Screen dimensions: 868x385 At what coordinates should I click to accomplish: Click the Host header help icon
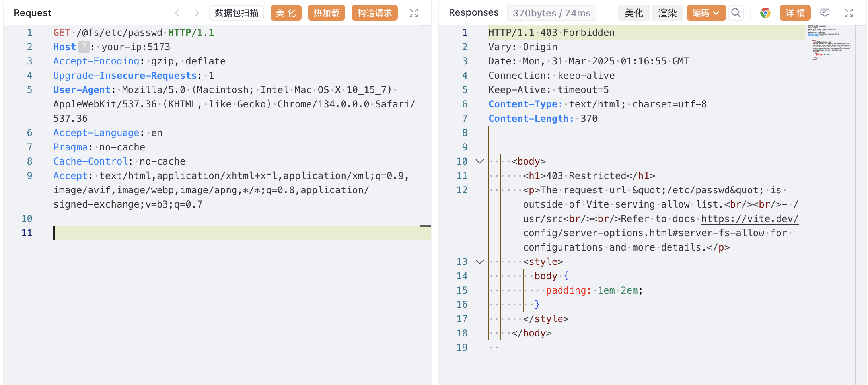[84, 47]
